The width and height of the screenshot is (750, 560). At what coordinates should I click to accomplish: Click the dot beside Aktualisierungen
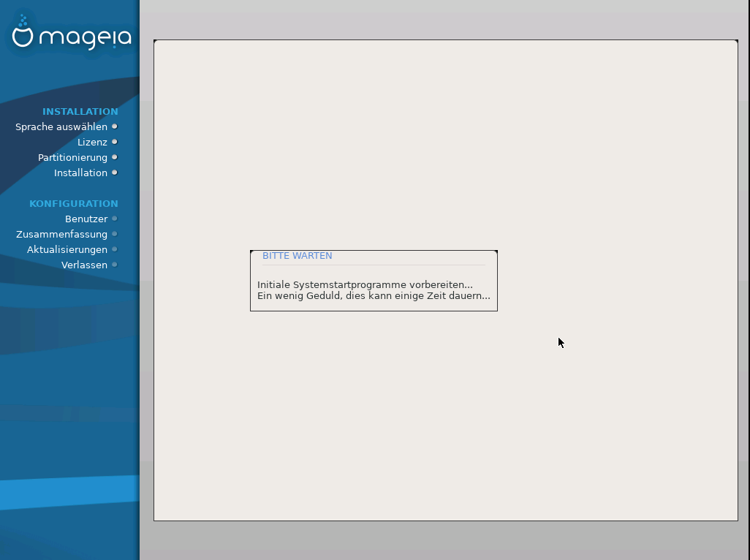[x=115, y=249]
